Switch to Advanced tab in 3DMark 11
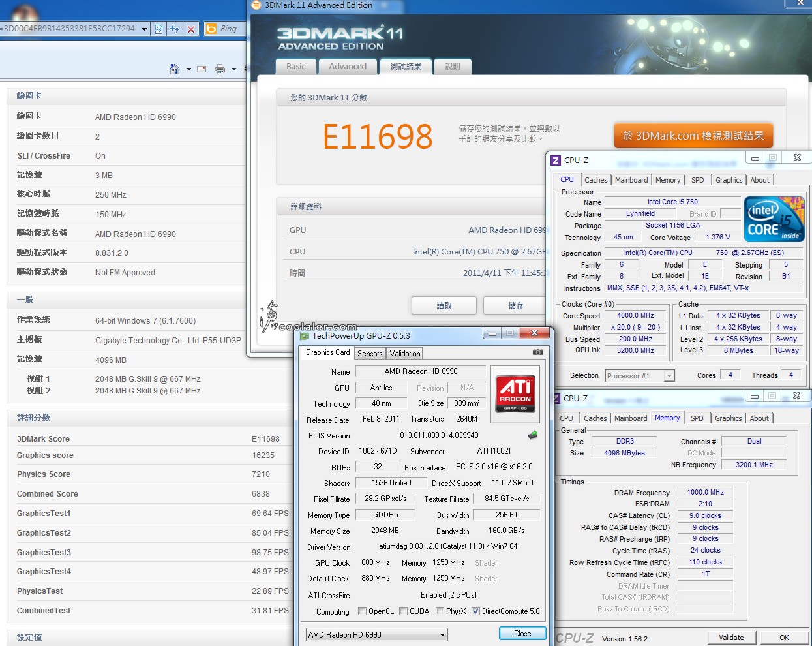Image resolution: width=812 pixels, height=646 pixels. pyautogui.click(x=348, y=67)
